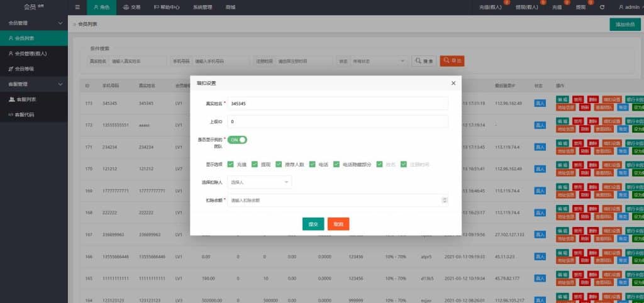Click 删除 for member ID 173
Viewport: 644px width, 303px height.
point(592,99)
